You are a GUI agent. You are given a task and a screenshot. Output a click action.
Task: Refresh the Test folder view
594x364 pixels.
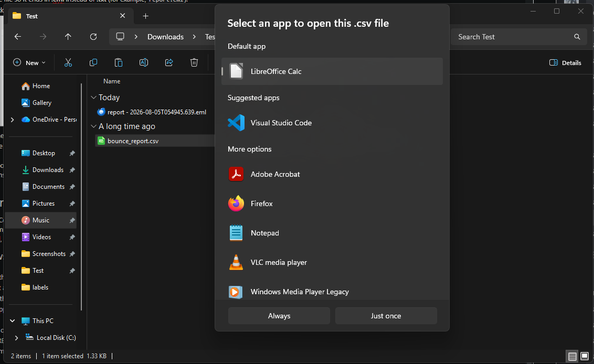[93, 37]
